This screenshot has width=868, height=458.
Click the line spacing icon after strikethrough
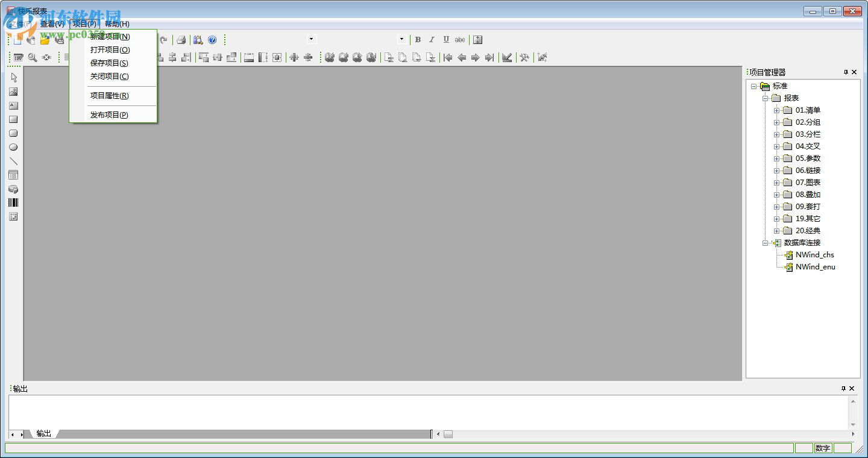point(478,40)
